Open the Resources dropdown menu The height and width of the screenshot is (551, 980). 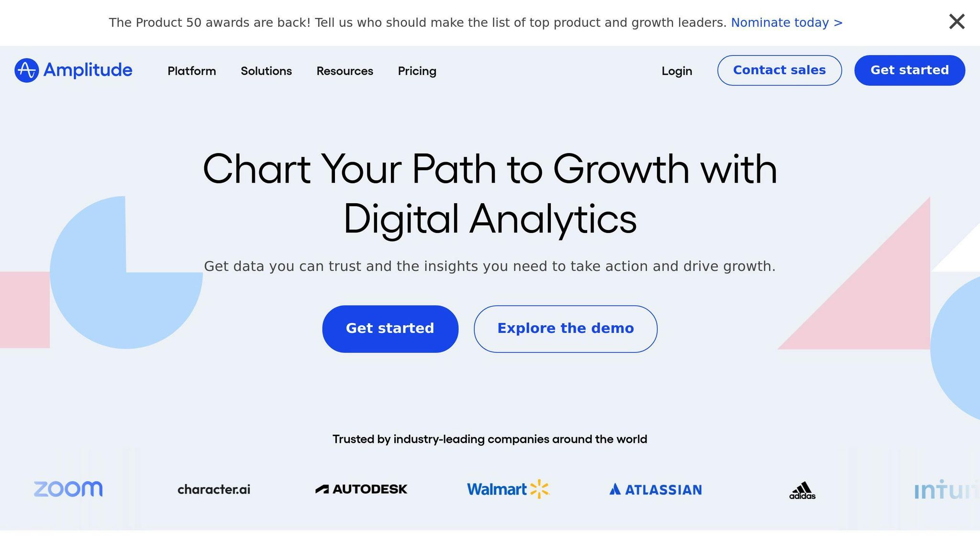click(345, 71)
